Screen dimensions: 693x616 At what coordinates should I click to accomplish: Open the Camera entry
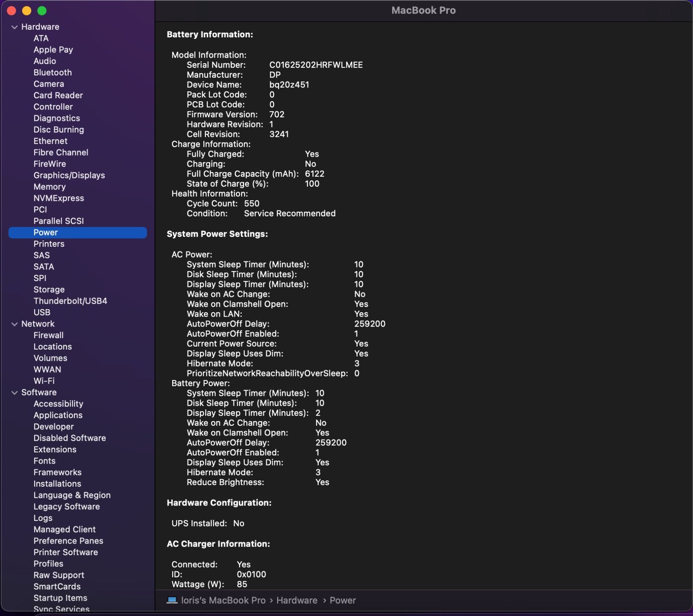click(49, 84)
